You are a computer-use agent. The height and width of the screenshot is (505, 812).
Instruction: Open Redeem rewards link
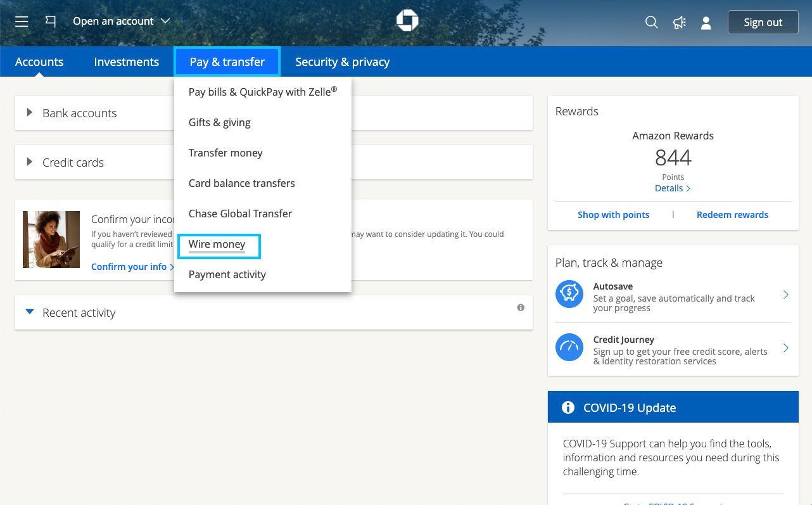pyautogui.click(x=732, y=214)
